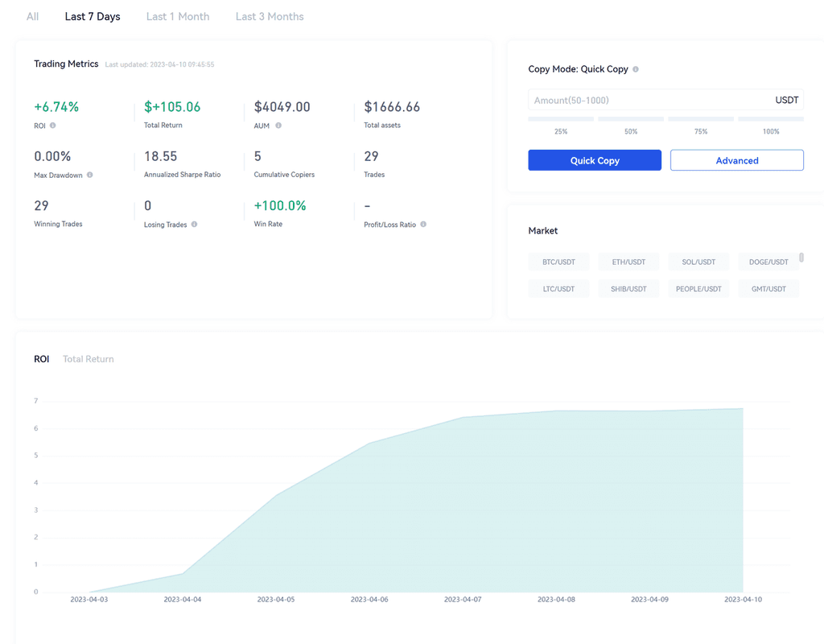Image resolution: width=824 pixels, height=644 pixels.
Task: Click the Market list scrollbar
Action: tap(801, 258)
